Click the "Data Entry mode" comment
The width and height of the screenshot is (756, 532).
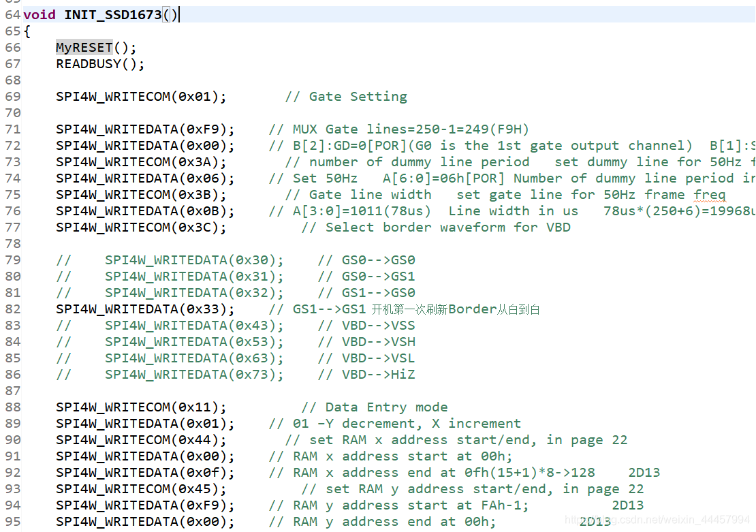(x=375, y=407)
